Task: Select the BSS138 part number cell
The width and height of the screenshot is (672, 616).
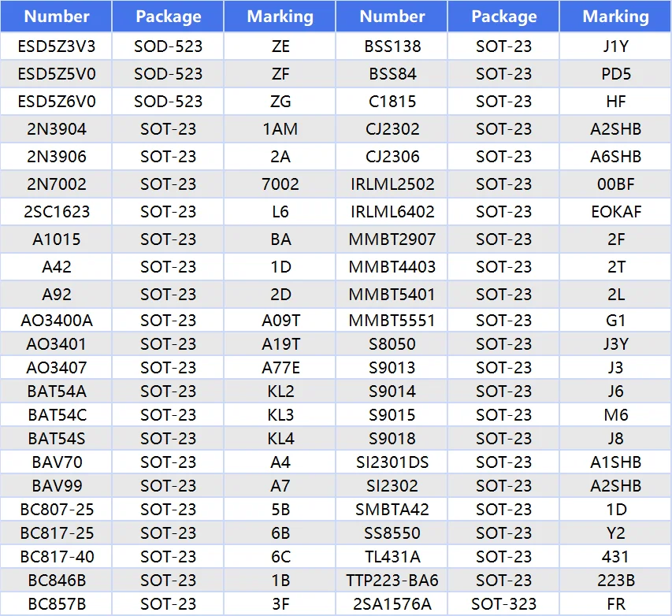Action: (x=392, y=46)
